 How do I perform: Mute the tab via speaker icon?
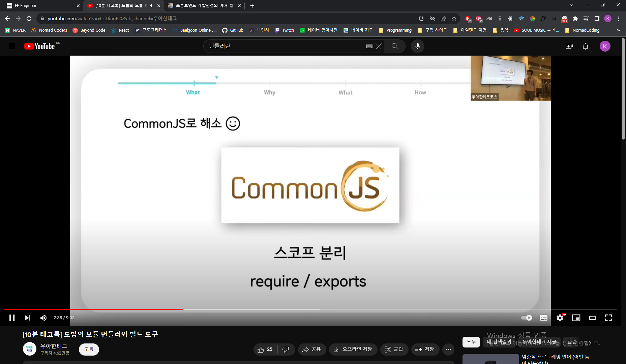point(151,6)
